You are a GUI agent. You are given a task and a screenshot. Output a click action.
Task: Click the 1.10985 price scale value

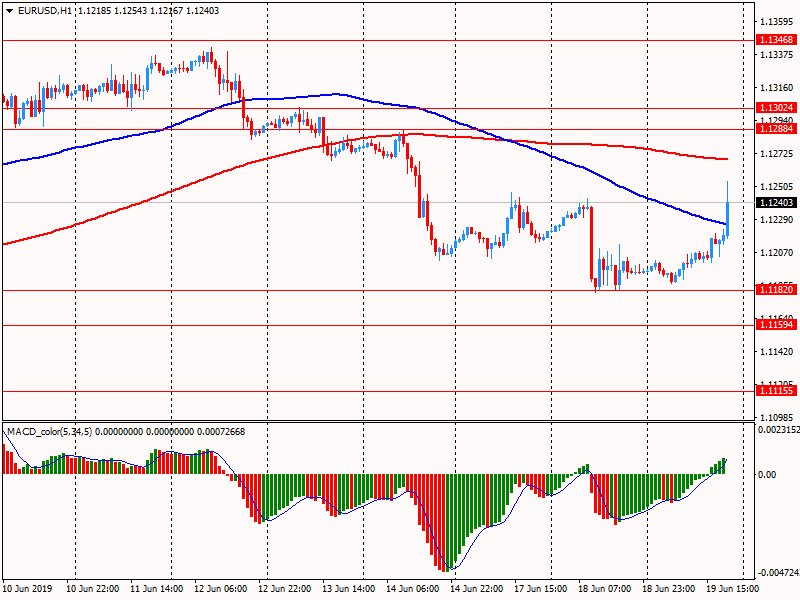point(777,418)
